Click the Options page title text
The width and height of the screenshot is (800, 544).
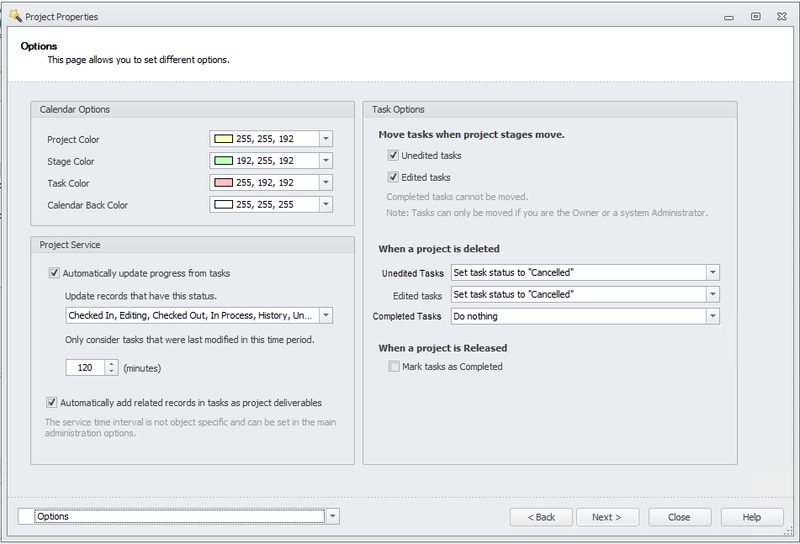tap(39, 46)
